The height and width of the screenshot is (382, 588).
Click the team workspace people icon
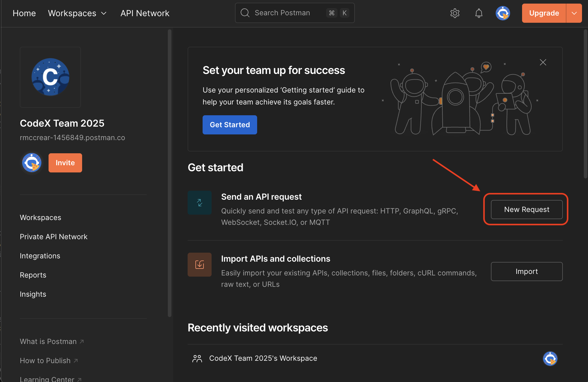click(197, 358)
